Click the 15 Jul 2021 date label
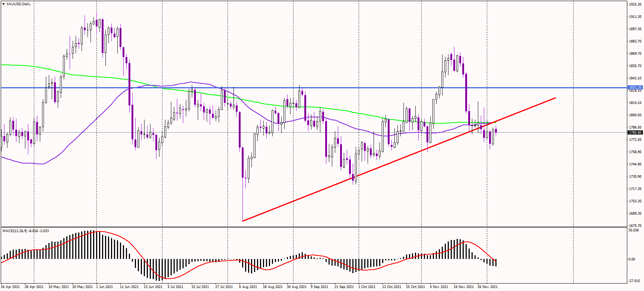Viewport: 644px width, 291px height. pyautogui.click(x=200, y=287)
